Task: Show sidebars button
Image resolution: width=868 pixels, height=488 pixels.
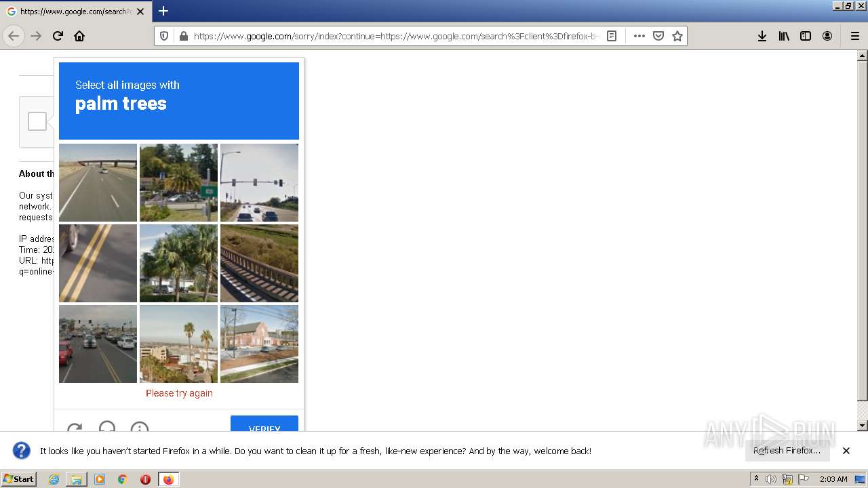Action: pyautogui.click(x=806, y=36)
